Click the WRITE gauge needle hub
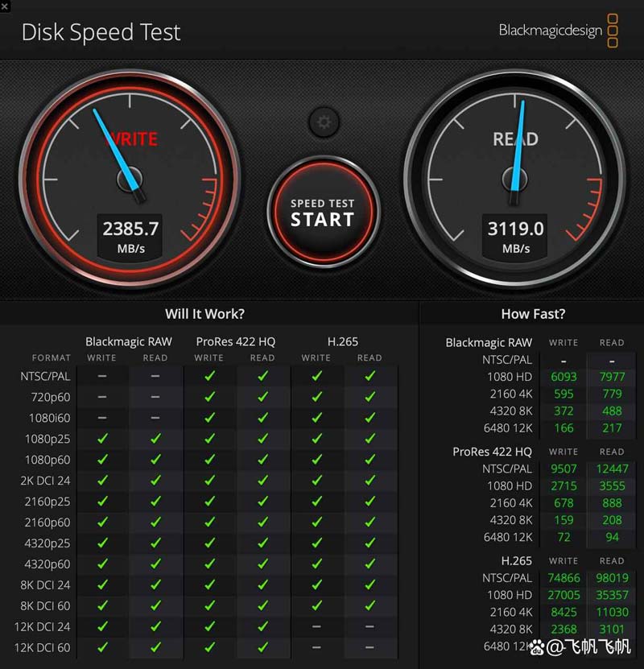This screenshot has height=669, width=644. (130, 180)
